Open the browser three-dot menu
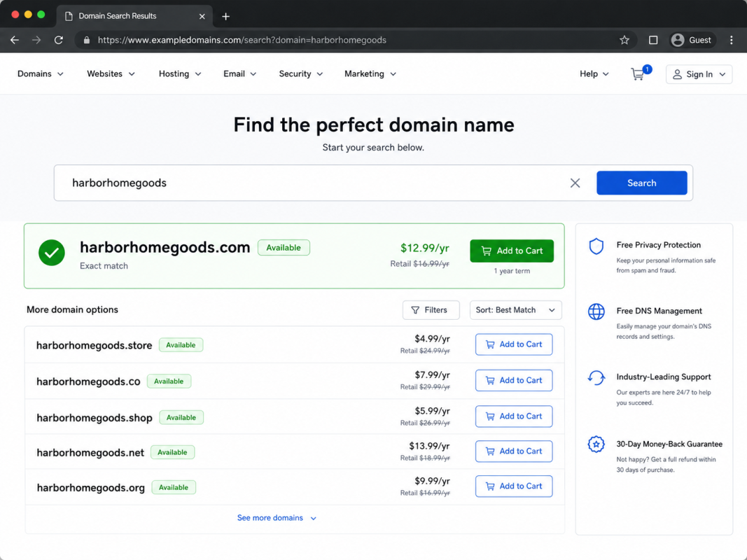747x560 pixels. (732, 40)
